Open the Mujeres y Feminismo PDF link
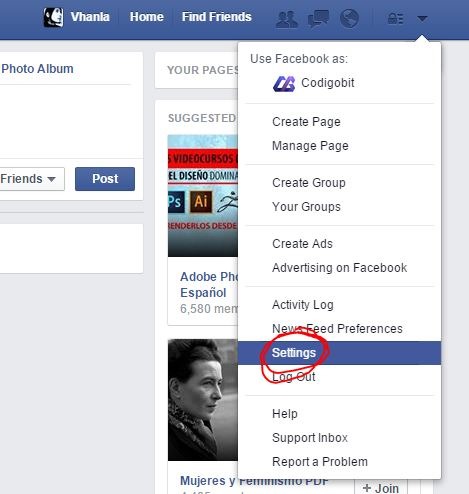 254,481
